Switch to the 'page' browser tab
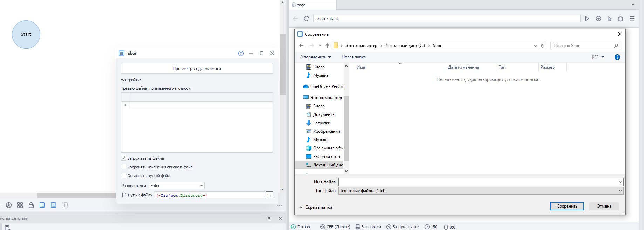The height and width of the screenshot is (230, 644). click(x=313, y=5)
